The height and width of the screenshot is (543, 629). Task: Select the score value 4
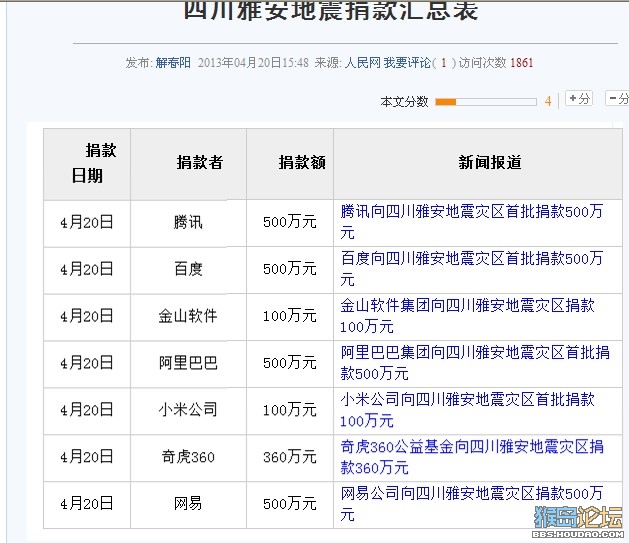pyautogui.click(x=548, y=101)
